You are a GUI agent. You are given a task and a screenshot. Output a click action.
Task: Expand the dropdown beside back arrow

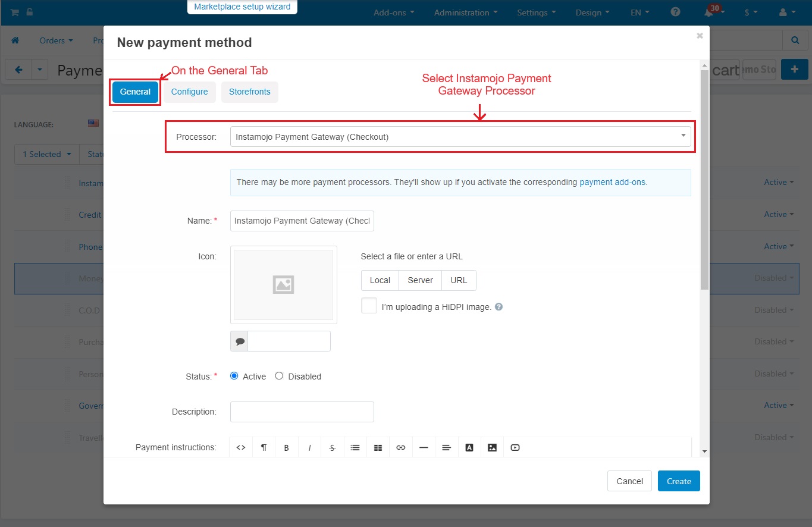(x=39, y=70)
